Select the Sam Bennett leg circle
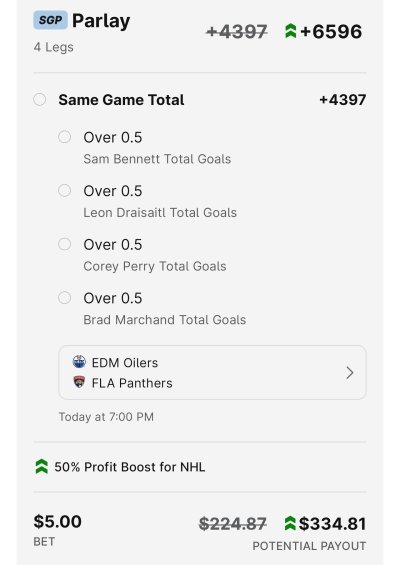The width and height of the screenshot is (400, 565). pyautogui.click(x=65, y=137)
